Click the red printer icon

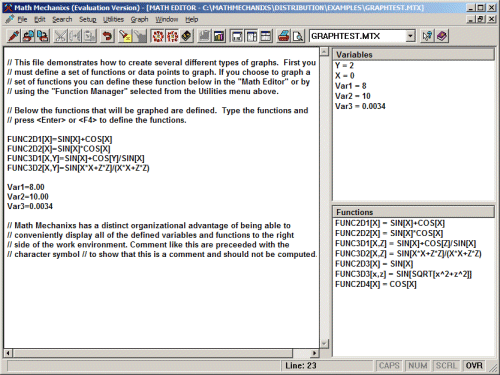[284, 36]
